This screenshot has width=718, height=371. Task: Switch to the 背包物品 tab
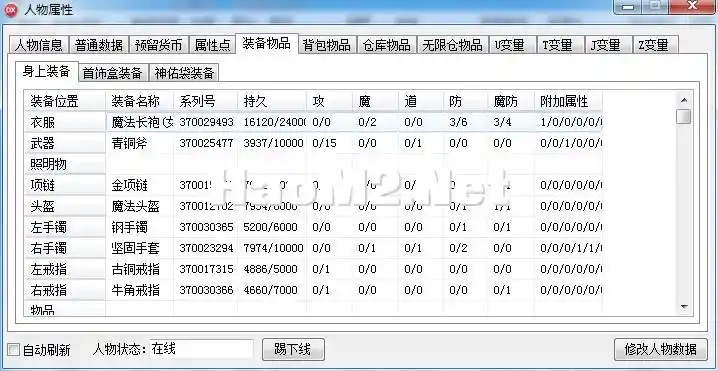(327, 45)
